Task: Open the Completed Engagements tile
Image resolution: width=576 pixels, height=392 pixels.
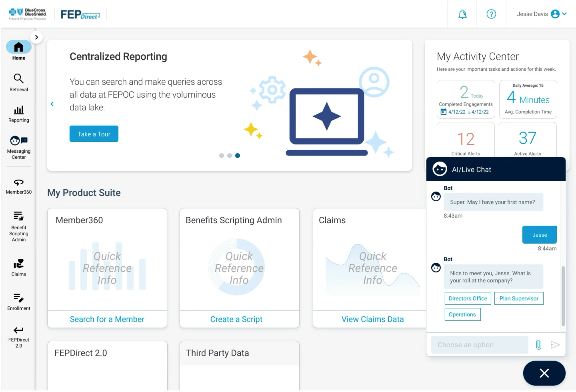Action: [x=466, y=99]
